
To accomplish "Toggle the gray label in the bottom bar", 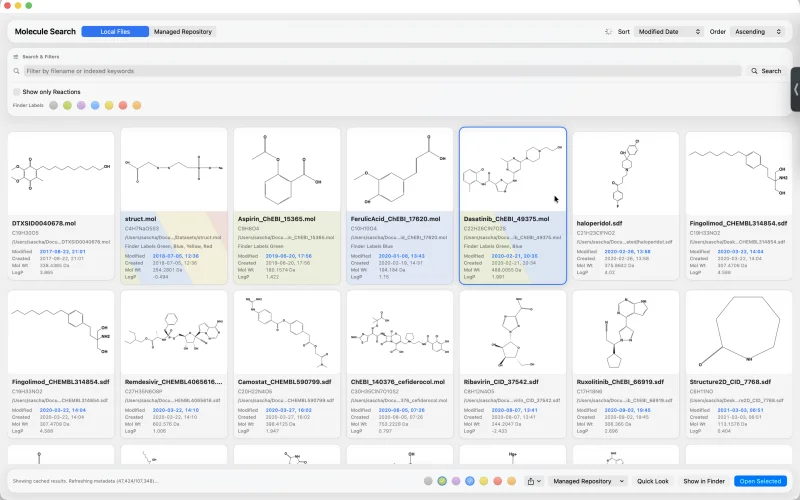I will (428, 481).
